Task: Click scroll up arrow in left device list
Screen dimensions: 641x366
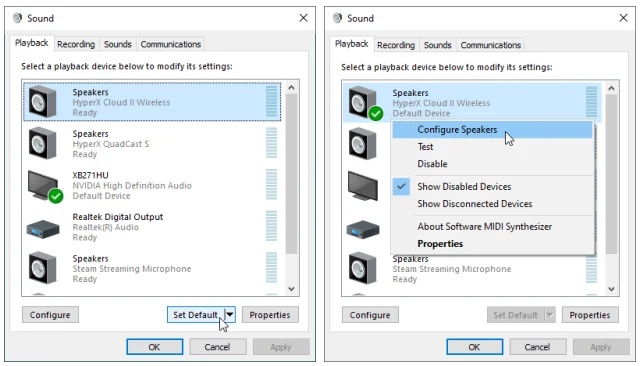Action: click(291, 88)
